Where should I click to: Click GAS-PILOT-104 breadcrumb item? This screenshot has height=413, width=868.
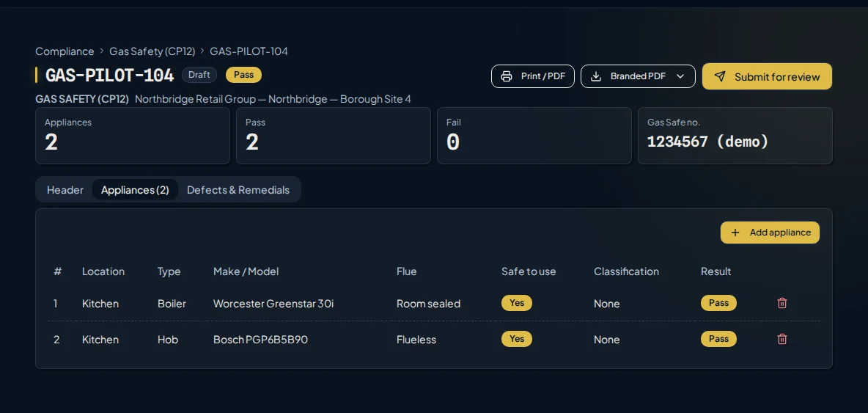tap(249, 51)
